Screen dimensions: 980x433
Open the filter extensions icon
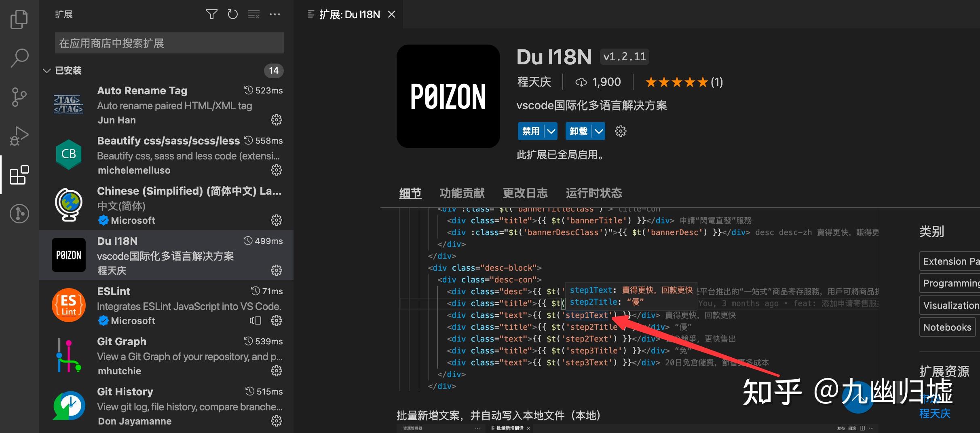pos(211,14)
